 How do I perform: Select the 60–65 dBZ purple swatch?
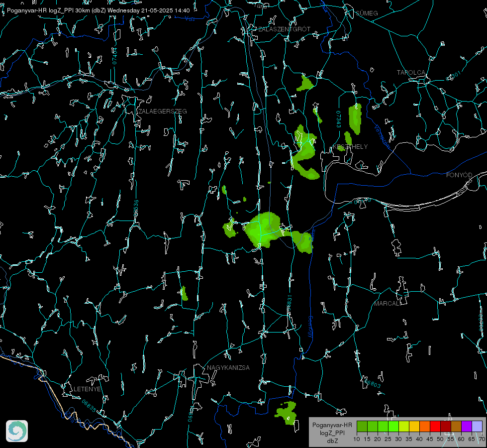point(467,426)
